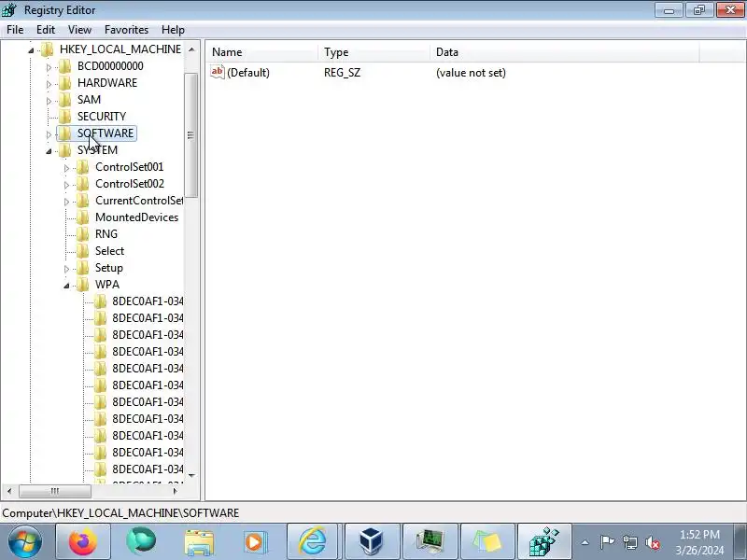The image size is (747, 560).
Task: Launch Internet Explorer from the taskbar
Action: coord(312,541)
